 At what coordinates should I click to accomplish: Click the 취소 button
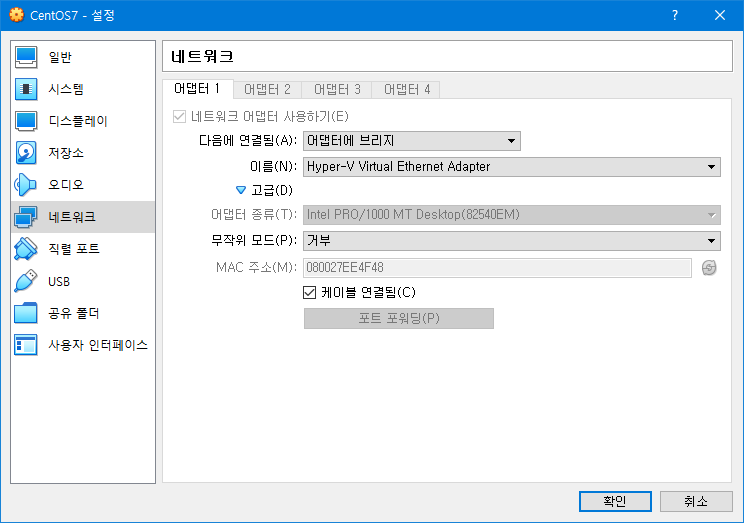click(x=696, y=501)
